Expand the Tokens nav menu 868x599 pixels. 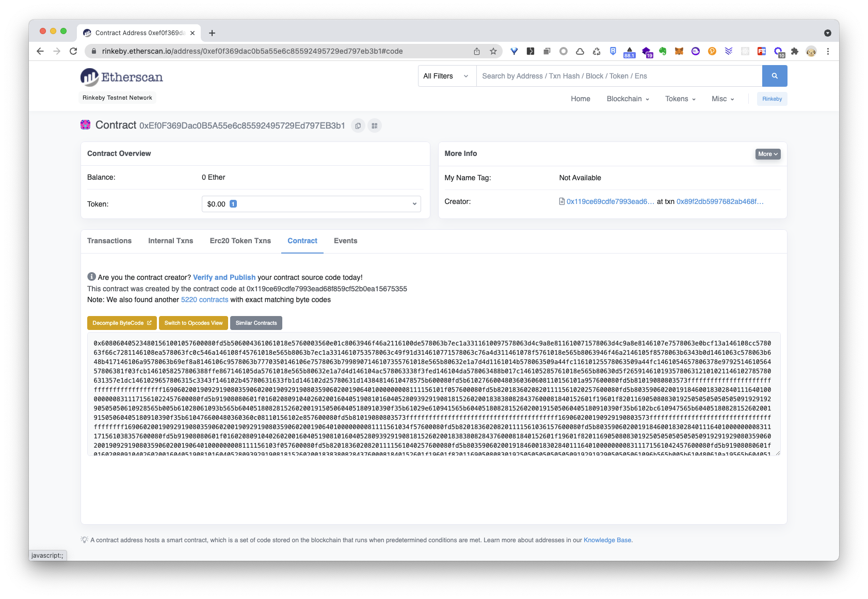680,99
